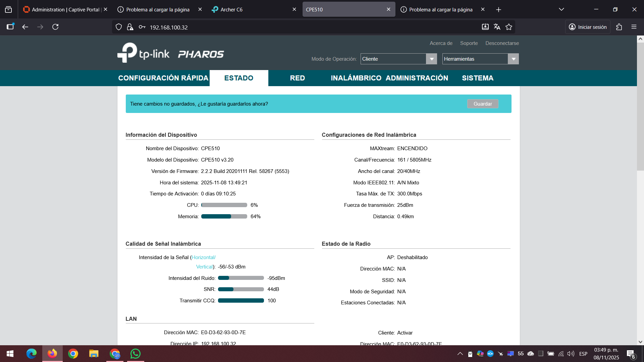Click the CPU usage progress bar

224,205
